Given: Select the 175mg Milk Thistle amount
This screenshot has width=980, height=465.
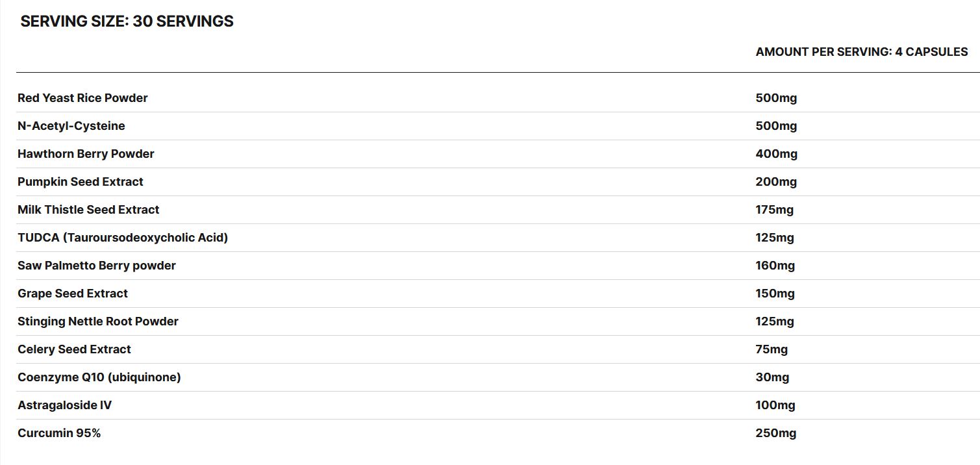Looking at the screenshot, I should (x=775, y=210).
